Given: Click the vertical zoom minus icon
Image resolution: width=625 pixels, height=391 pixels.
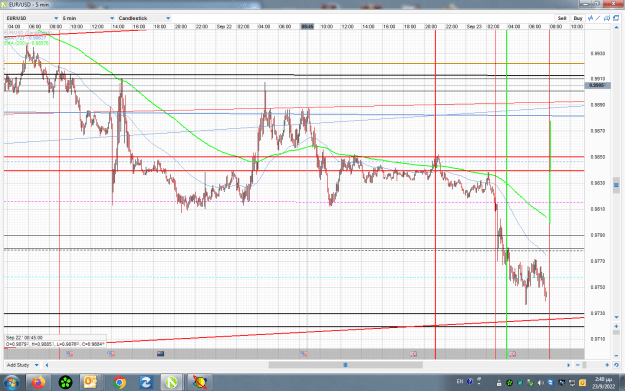Looking at the screenshot, I should click(x=616, y=356).
